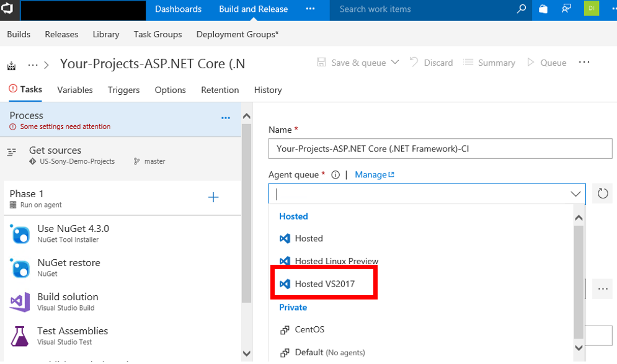Image resolution: width=617 pixels, height=364 pixels.
Task: Click the Agent queue info icon
Action: click(335, 175)
